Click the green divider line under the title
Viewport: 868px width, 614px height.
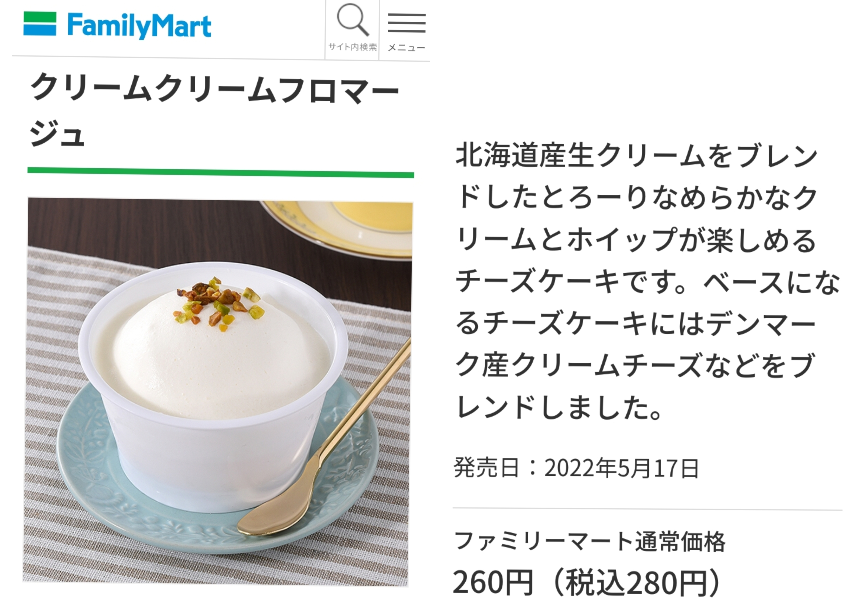pyautogui.click(x=221, y=172)
